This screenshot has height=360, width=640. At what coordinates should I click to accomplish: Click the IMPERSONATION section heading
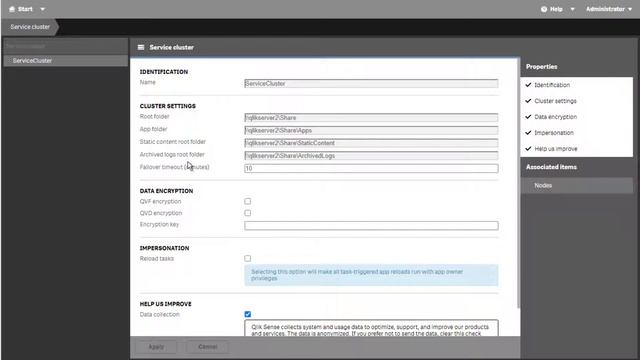[x=164, y=248]
